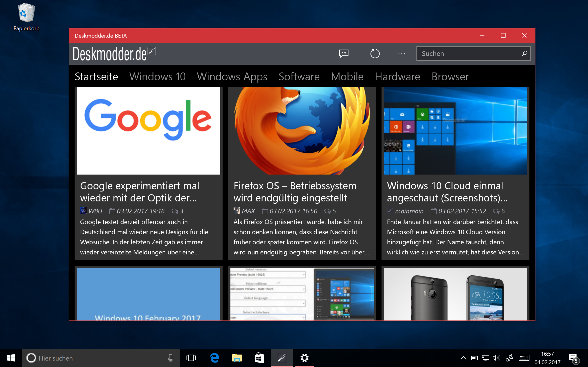This screenshot has width=588, height=367.
Task: Click the refresh circular arrow icon
Action: point(375,53)
